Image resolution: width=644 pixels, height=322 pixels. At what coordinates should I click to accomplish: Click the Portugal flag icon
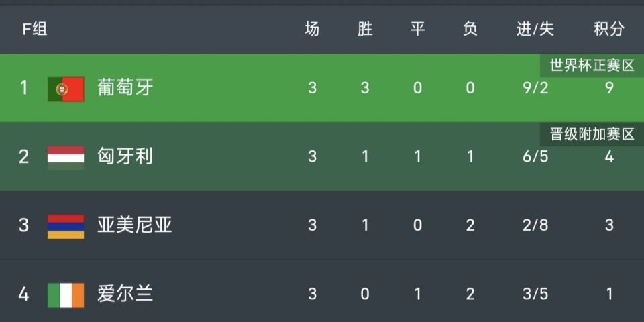point(66,89)
